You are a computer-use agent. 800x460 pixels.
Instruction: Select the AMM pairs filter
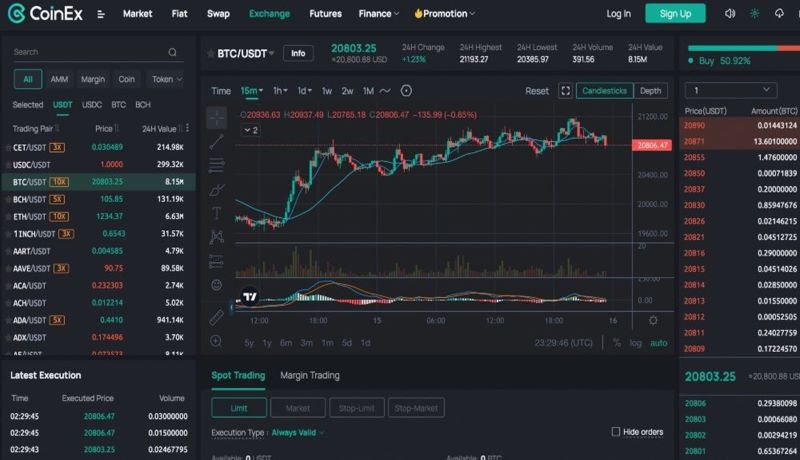[x=59, y=79]
